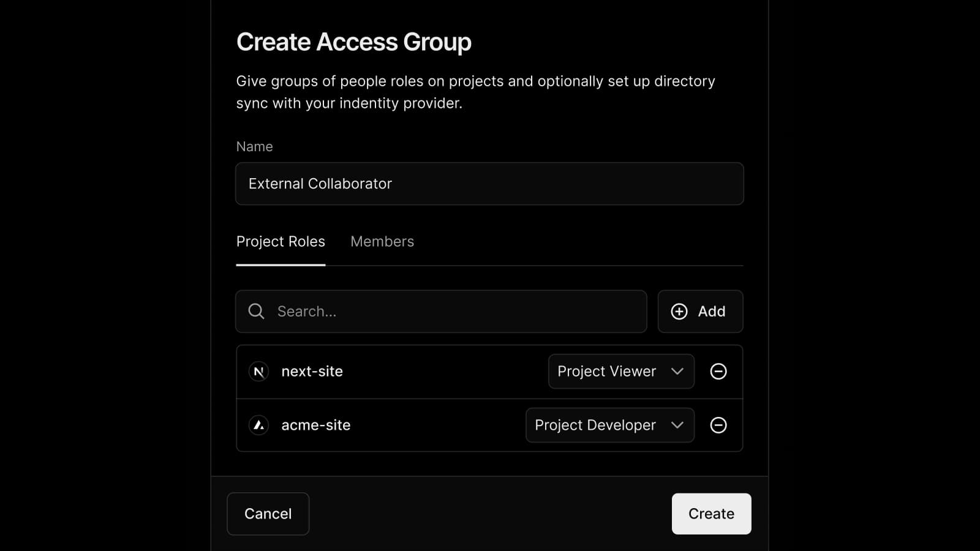
Task: Click the Name field label
Action: pos(254,147)
